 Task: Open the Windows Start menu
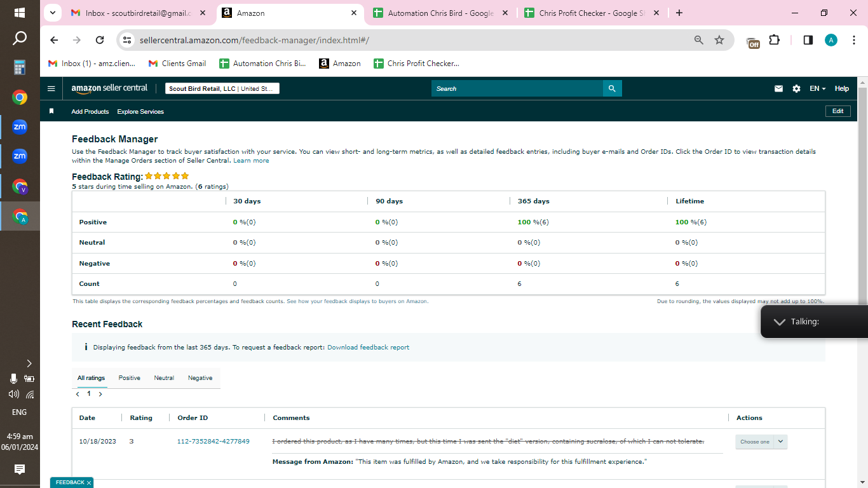tap(20, 13)
